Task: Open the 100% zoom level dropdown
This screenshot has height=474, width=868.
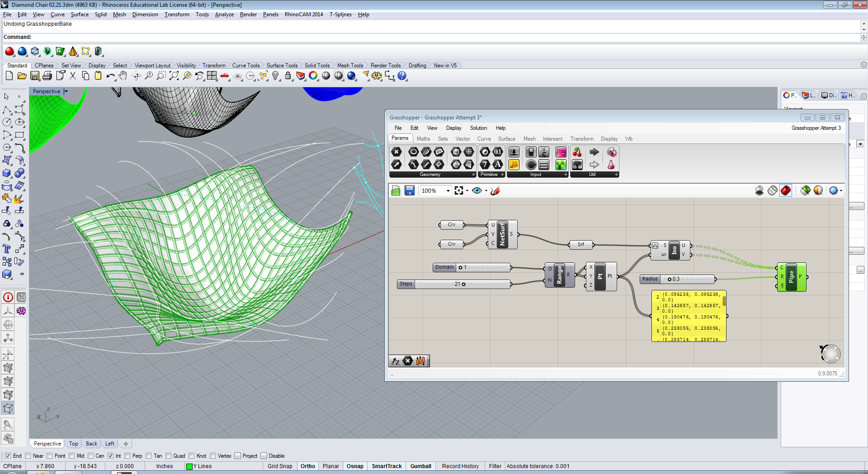Action: click(448, 191)
